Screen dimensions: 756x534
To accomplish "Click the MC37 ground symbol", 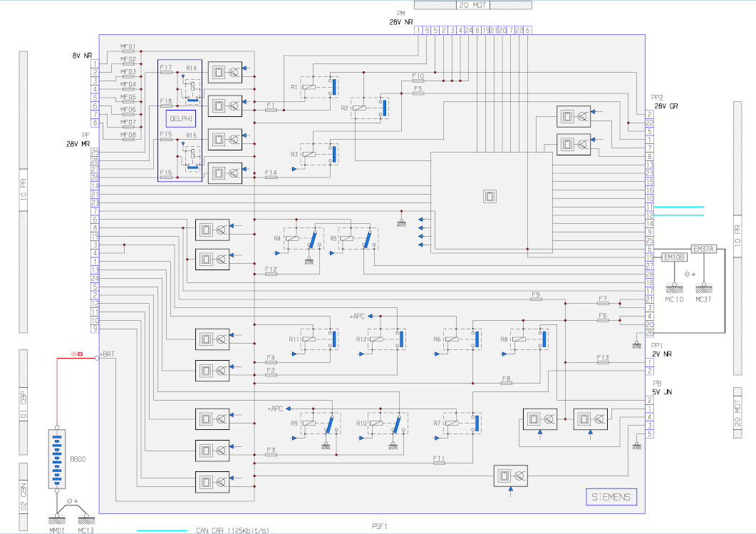I will (703, 289).
